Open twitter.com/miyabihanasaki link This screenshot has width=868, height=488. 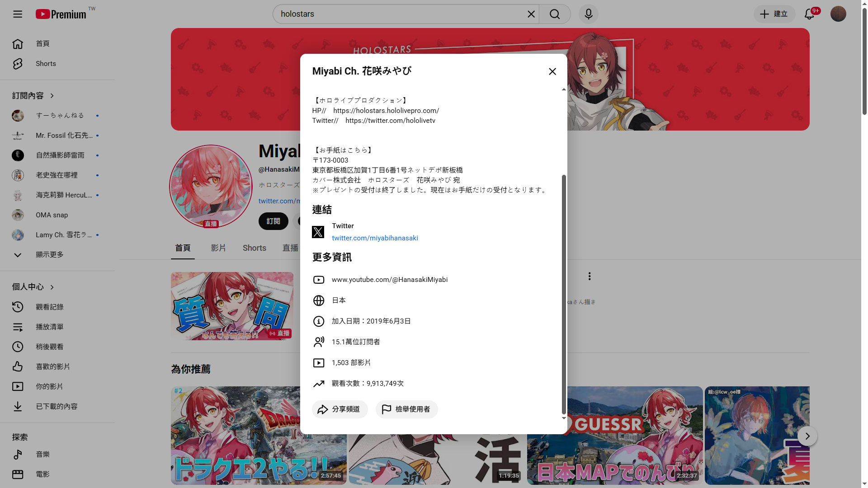(x=375, y=238)
